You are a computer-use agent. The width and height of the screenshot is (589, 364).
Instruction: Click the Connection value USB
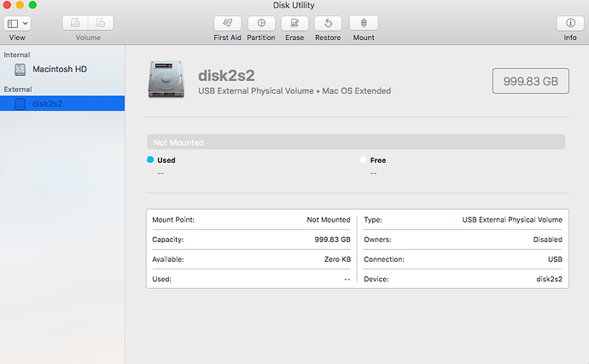coord(555,259)
